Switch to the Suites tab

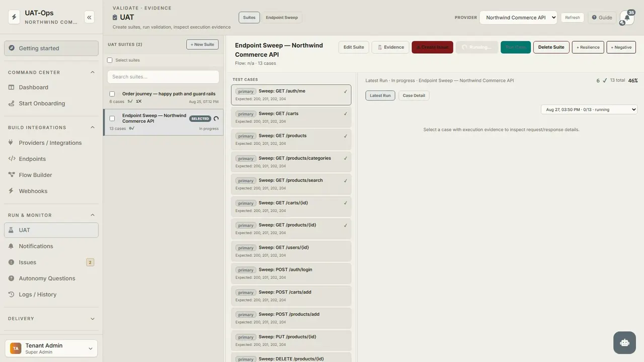pyautogui.click(x=249, y=18)
